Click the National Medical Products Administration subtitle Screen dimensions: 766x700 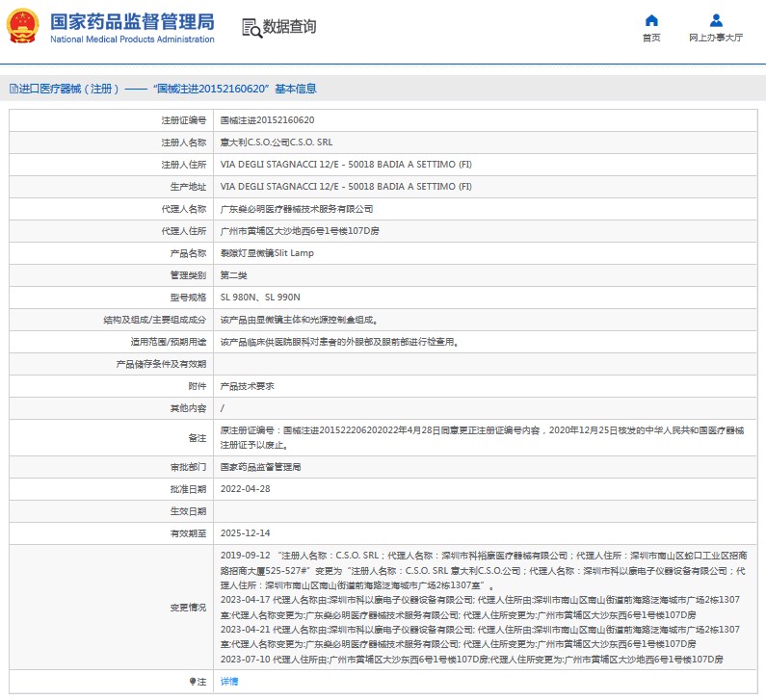click(131, 39)
